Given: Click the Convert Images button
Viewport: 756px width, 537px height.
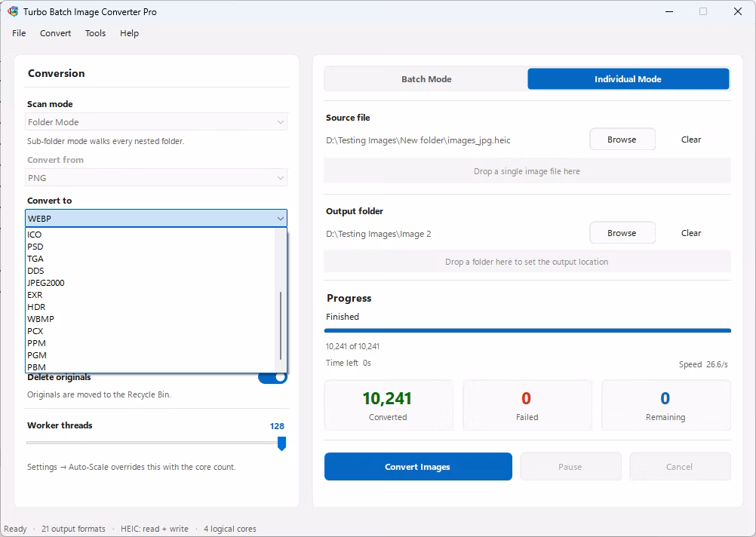Looking at the screenshot, I should (418, 467).
